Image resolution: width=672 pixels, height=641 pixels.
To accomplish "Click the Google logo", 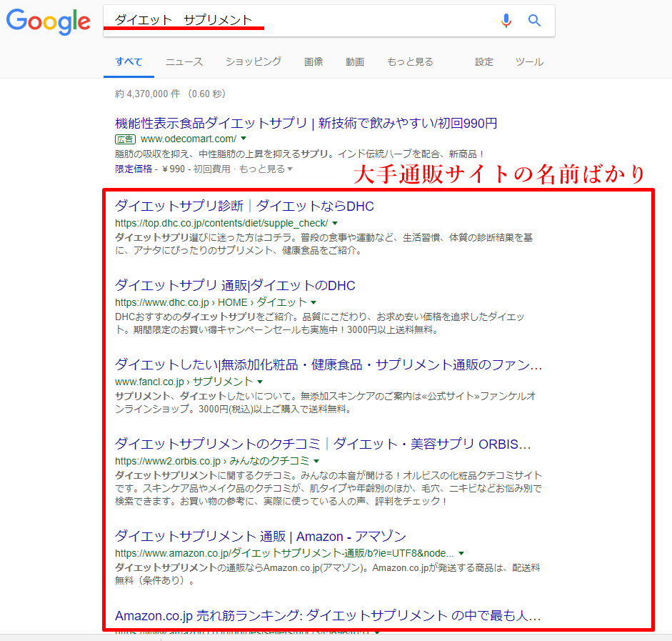I will point(49,21).
